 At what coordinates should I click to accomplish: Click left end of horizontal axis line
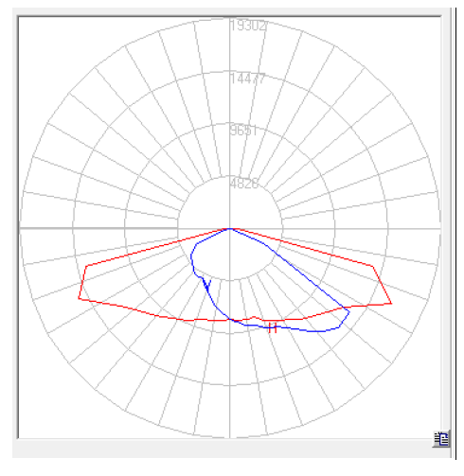click(x=21, y=228)
